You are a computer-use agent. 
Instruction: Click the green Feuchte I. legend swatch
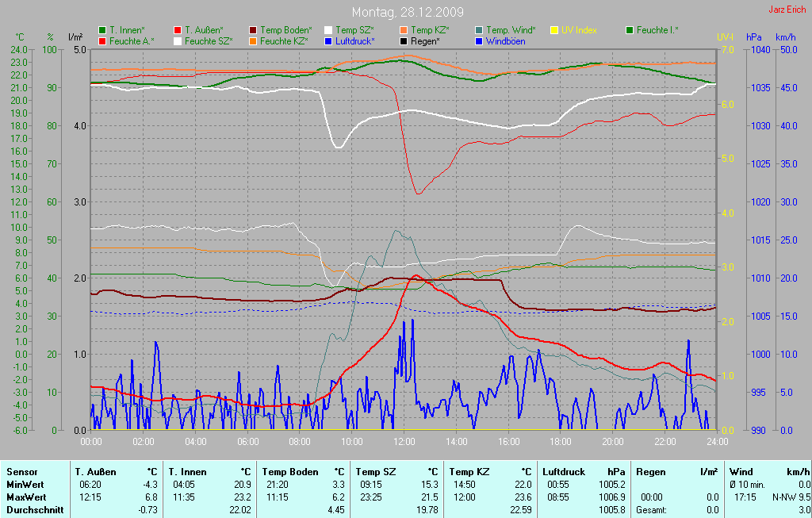(x=630, y=30)
